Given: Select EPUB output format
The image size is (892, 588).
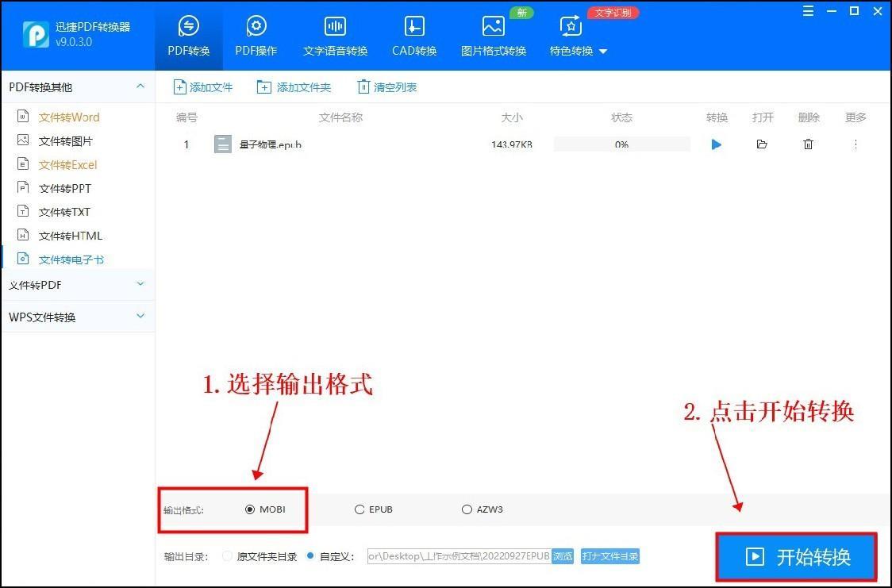Looking at the screenshot, I should (360, 509).
